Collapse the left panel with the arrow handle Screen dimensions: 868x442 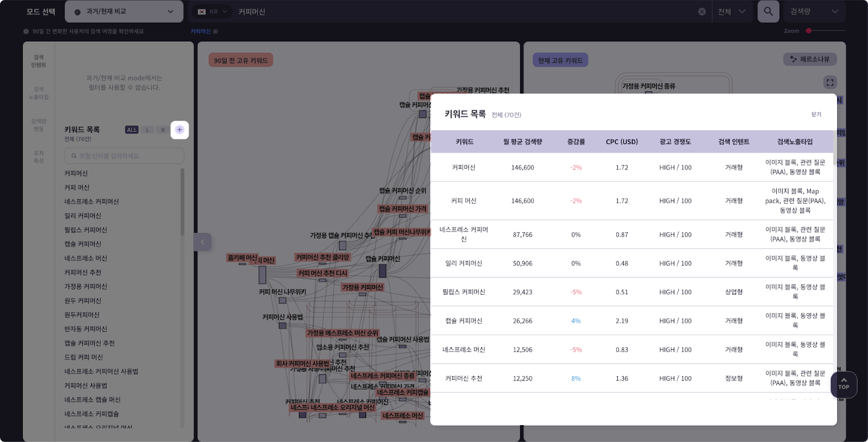pyautogui.click(x=202, y=242)
